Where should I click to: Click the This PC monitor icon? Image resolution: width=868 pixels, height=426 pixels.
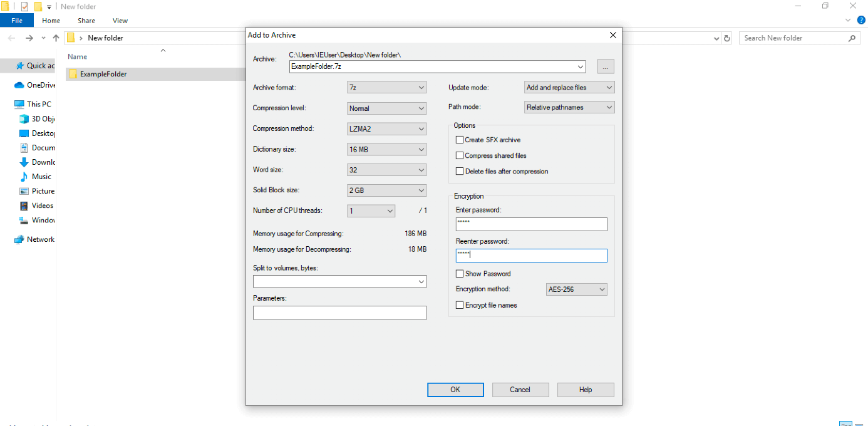[x=19, y=104]
